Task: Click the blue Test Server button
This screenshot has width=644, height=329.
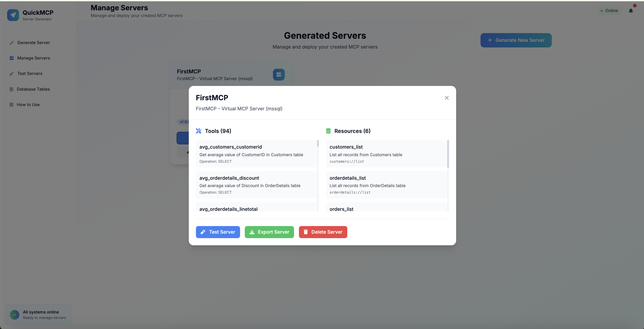Action: pos(217,232)
